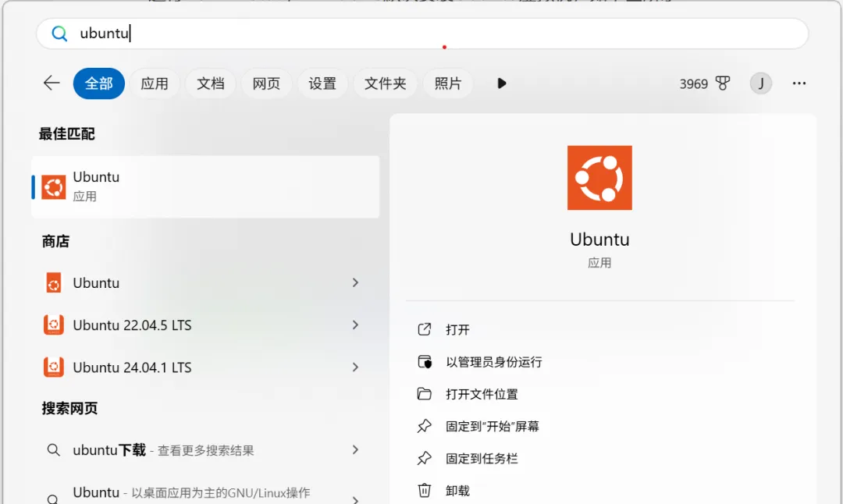
Task: Switch to the 网页 filter tab
Action: point(266,83)
